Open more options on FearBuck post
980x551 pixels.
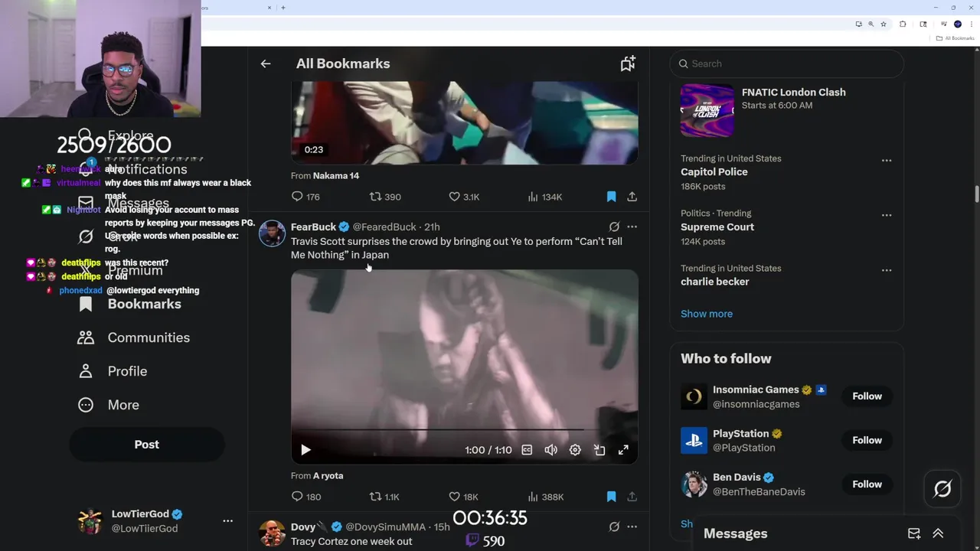[632, 227]
